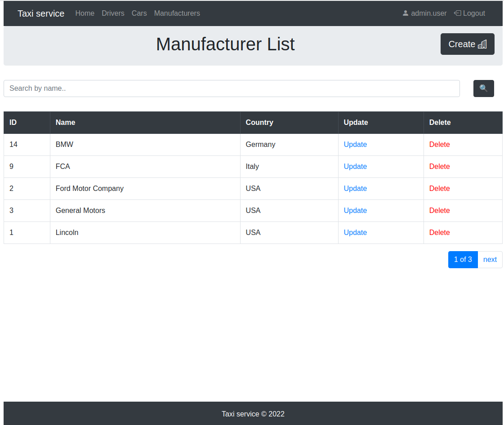Select Manufacturers in the navbar

pyautogui.click(x=177, y=13)
